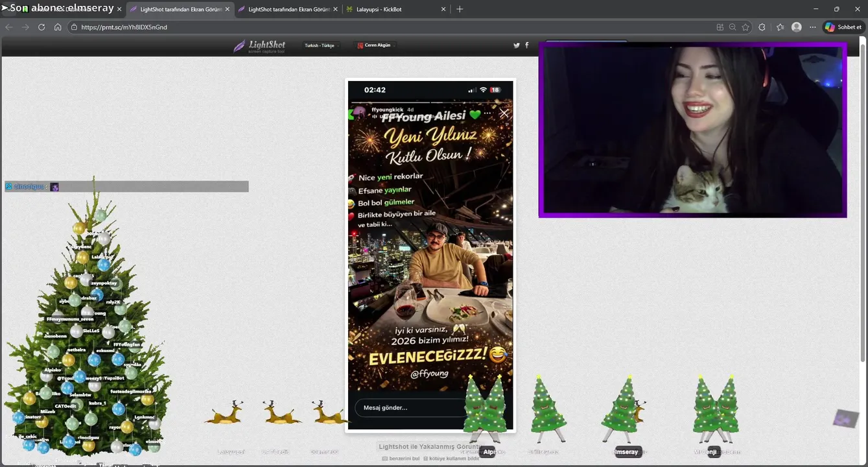This screenshot has height=467, width=868.
Task: Share via the Twitter bird icon
Action: pos(517,45)
